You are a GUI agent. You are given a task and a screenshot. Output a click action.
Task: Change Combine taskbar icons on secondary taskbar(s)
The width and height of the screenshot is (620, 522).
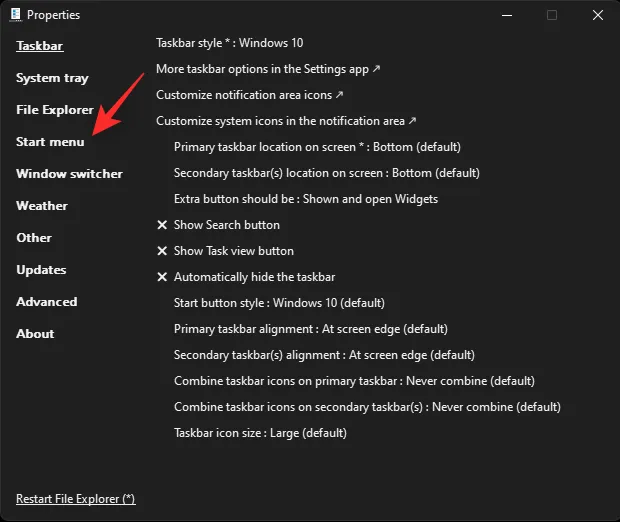(x=367, y=407)
